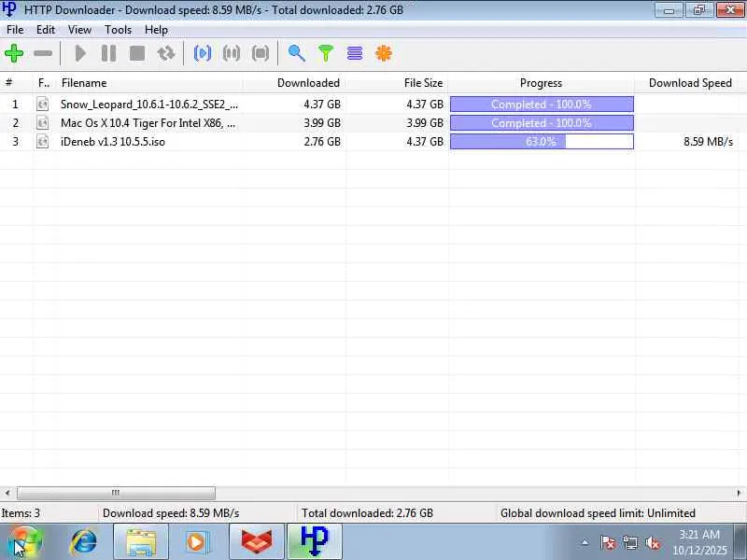Screen dimensions: 747x560
Task: Click the Stop download square icon
Action: point(137,53)
